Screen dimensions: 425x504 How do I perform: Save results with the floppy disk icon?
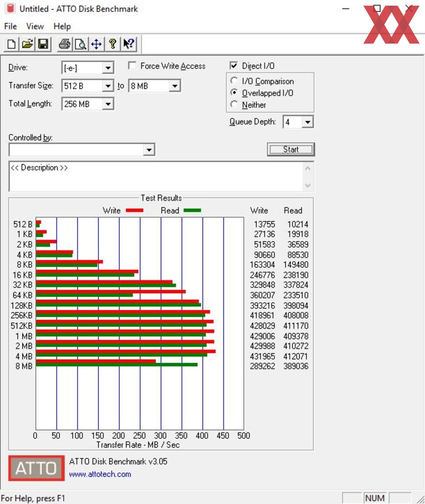tap(43, 44)
